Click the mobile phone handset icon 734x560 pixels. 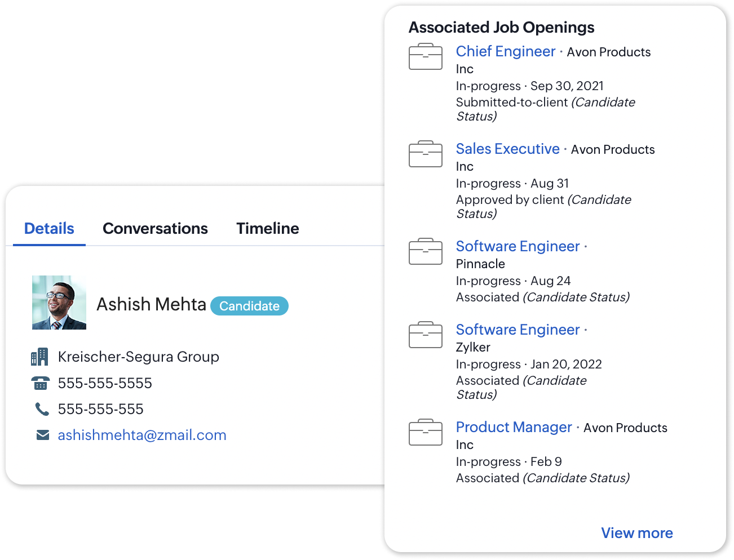pyautogui.click(x=42, y=409)
